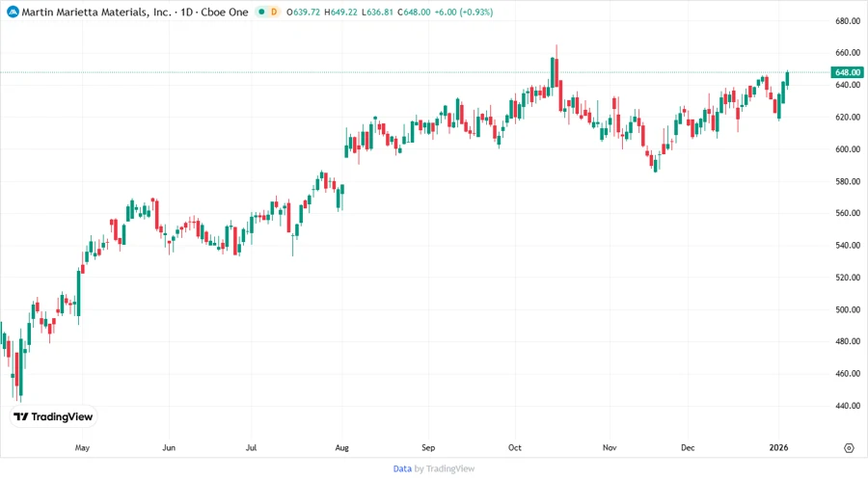Click the Nov label on time axis
This screenshot has height=480, width=868.
tap(610, 447)
